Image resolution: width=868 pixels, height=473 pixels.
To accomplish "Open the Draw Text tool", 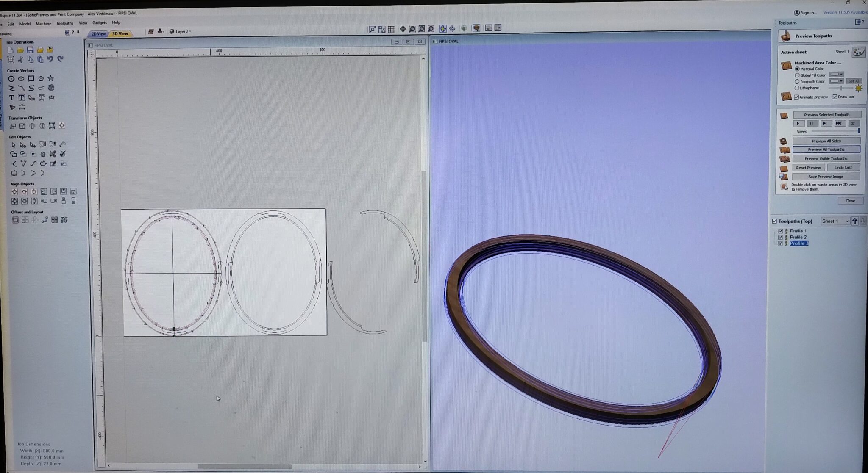I will tap(11, 98).
